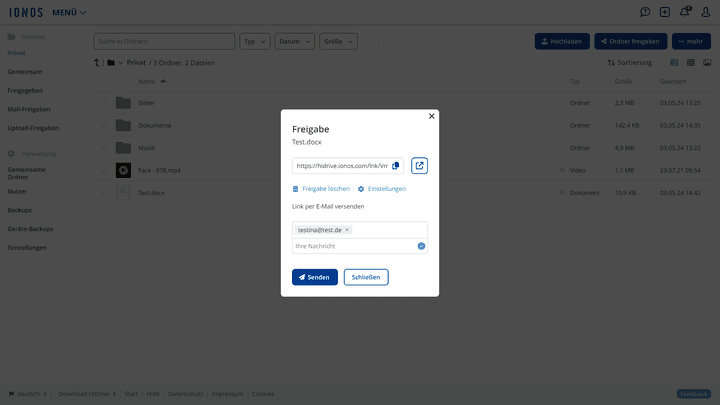Sort by the Geändert column header

point(673,81)
